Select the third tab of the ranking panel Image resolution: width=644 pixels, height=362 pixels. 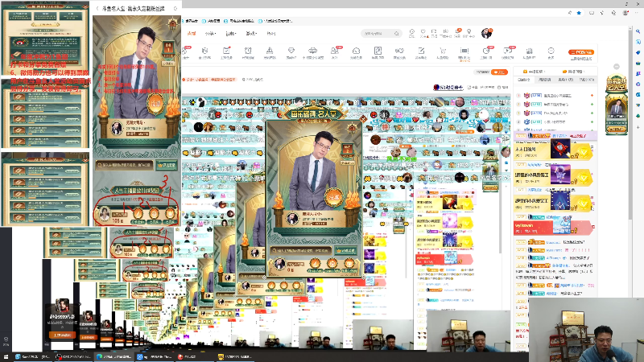coord(566,80)
